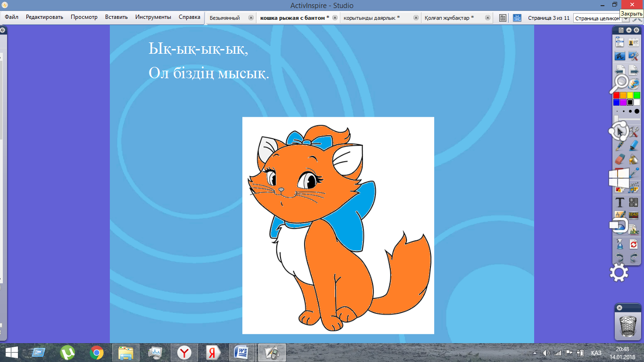
Task: Click the Reset Page icon
Action: click(x=634, y=244)
